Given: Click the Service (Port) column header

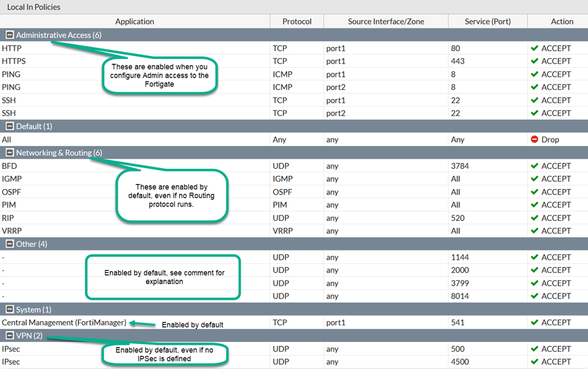Looking at the screenshot, I should point(488,21).
